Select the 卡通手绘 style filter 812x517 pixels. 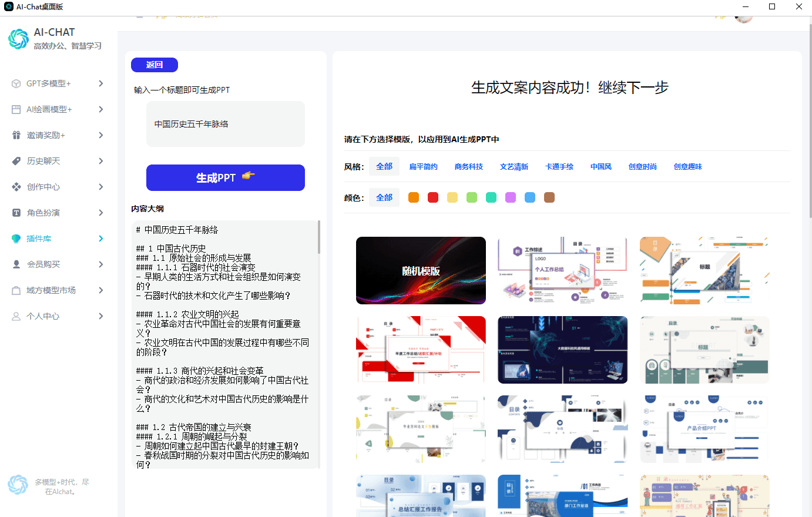pyautogui.click(x=559, y=167)
